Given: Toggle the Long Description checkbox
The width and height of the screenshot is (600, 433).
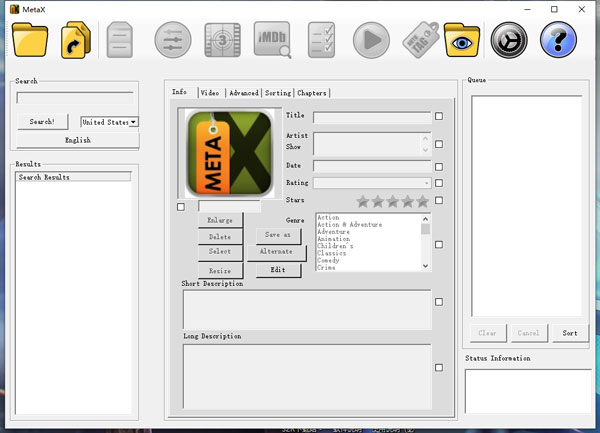Looking at the screenshot, I should (x=439, y=368).
